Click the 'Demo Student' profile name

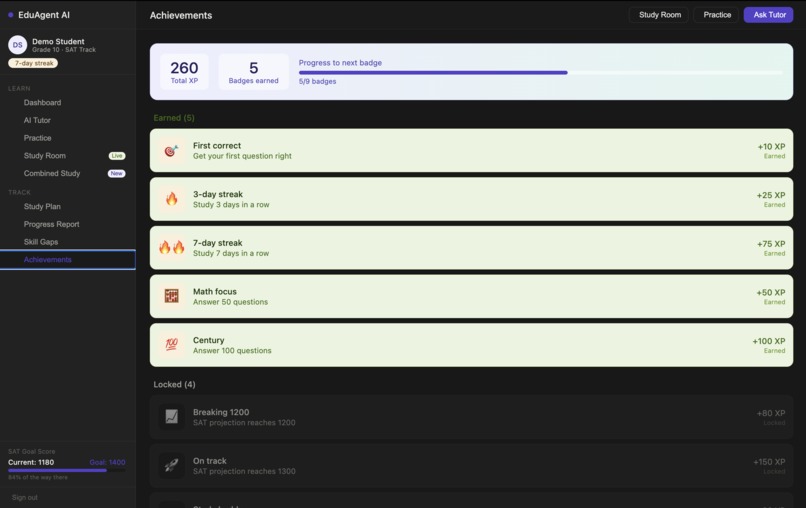58,41
